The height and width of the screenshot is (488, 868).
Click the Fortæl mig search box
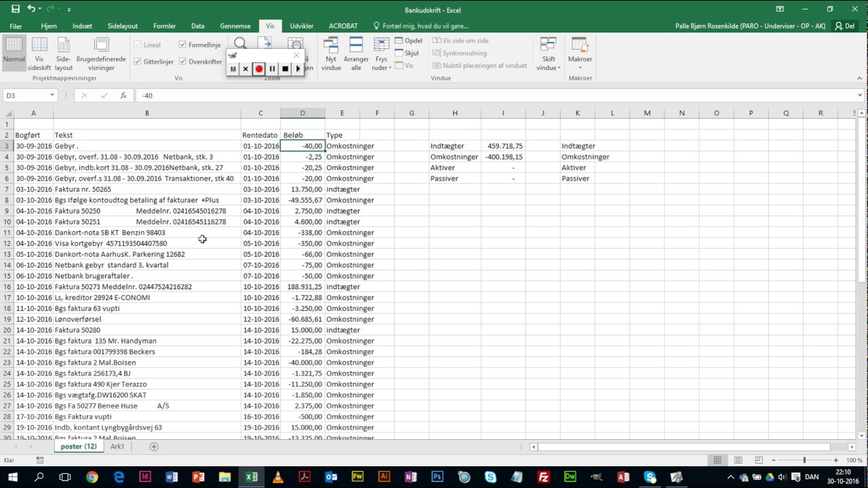pos(425,26)
